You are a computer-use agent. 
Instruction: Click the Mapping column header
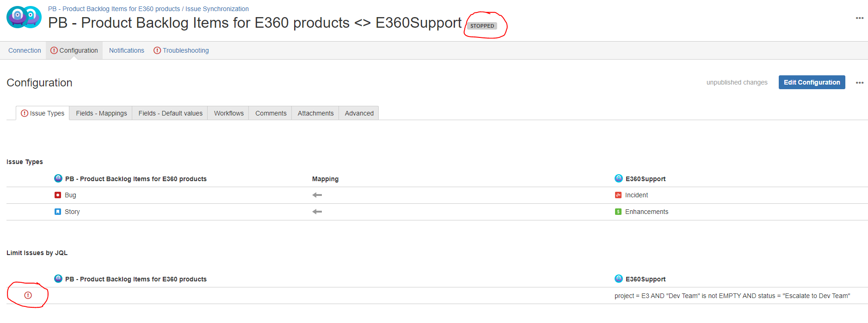pos(325,179)
